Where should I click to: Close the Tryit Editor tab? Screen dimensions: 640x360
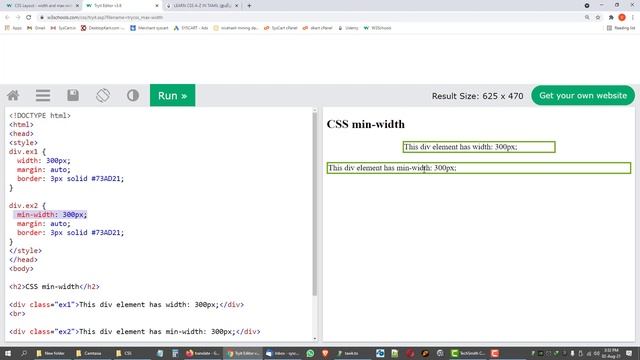[157, 6]
